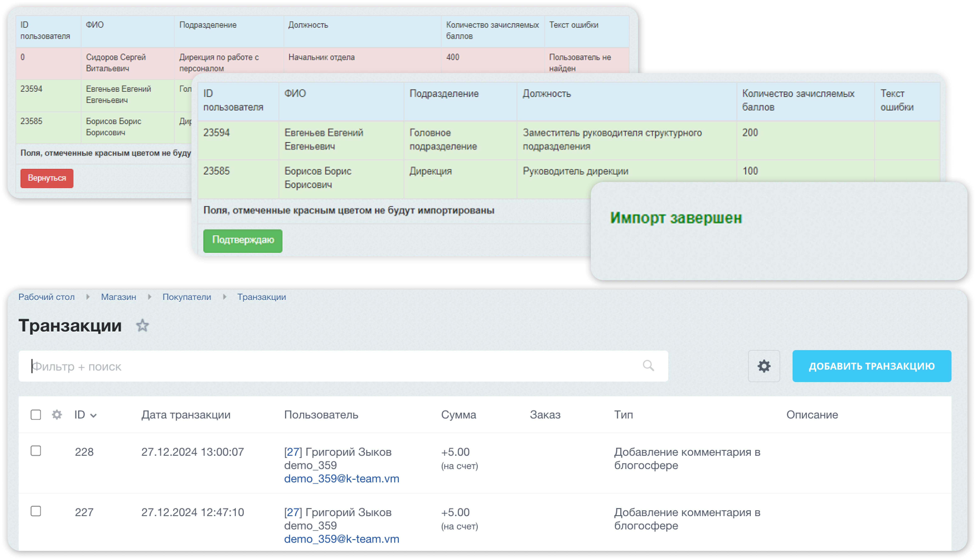
Task: Click Должность header in front table
Action: (547, 93)
